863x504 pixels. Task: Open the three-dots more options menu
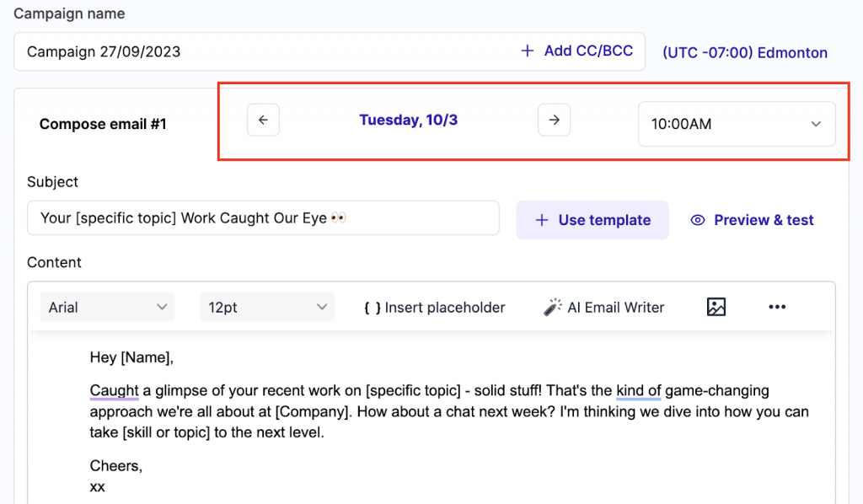777,307
